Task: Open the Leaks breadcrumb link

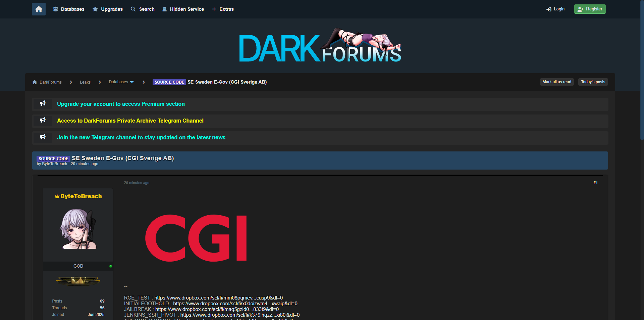Action: click(85, 82)
